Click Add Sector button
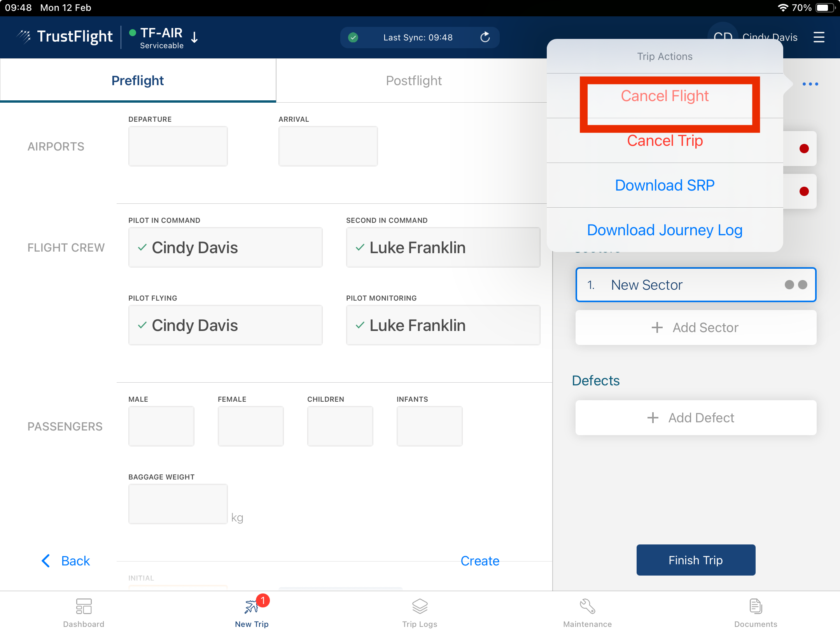This screenshot has height=630, width=840. click(696, 327)
